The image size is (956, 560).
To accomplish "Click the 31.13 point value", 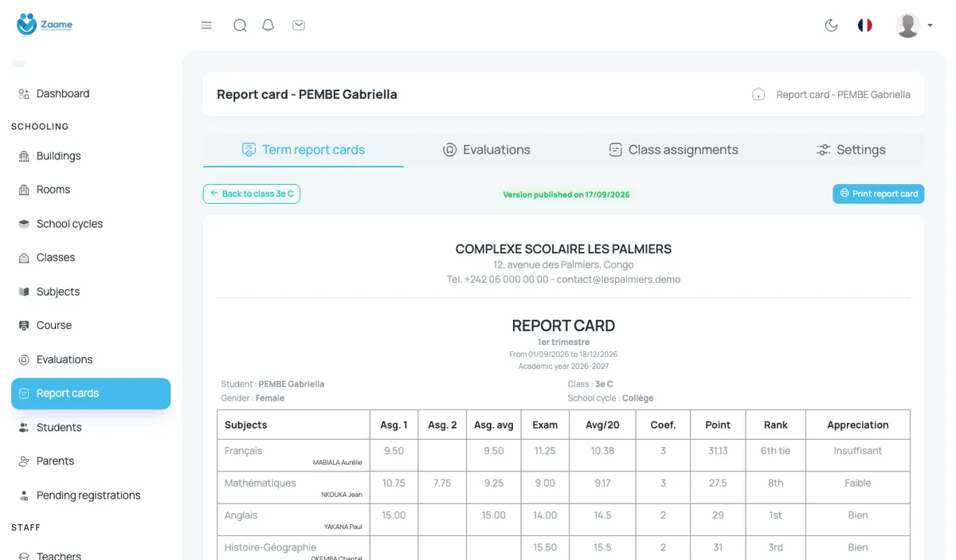I will (718, 451).
